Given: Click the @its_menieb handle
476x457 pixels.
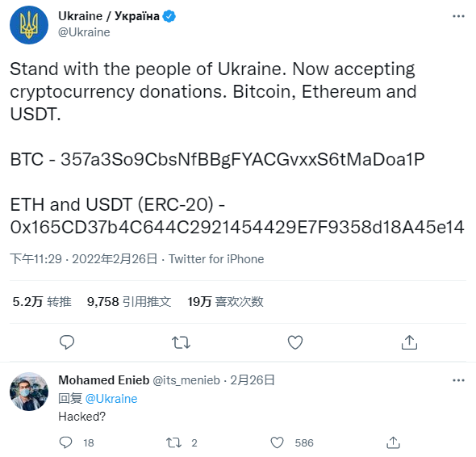Looking at the screenshot, I should pyautogui.click(x=186, y=380).
